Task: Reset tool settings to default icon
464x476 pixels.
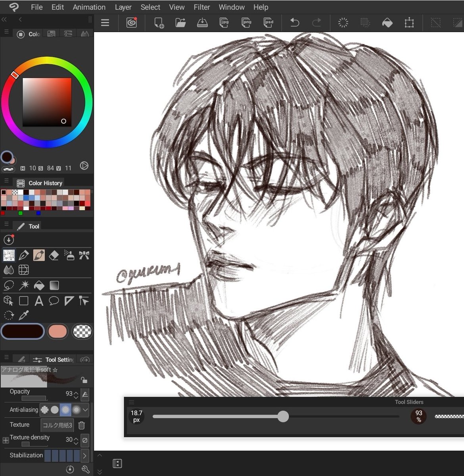Action: pyautogui.click(x=70, y=470)
